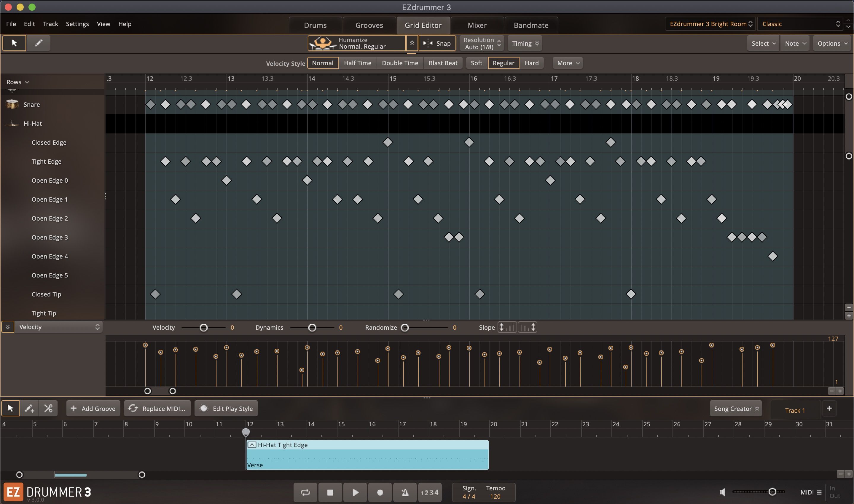
Task: Select the arrow tool in Grid Editor
Action: (14, 43)
